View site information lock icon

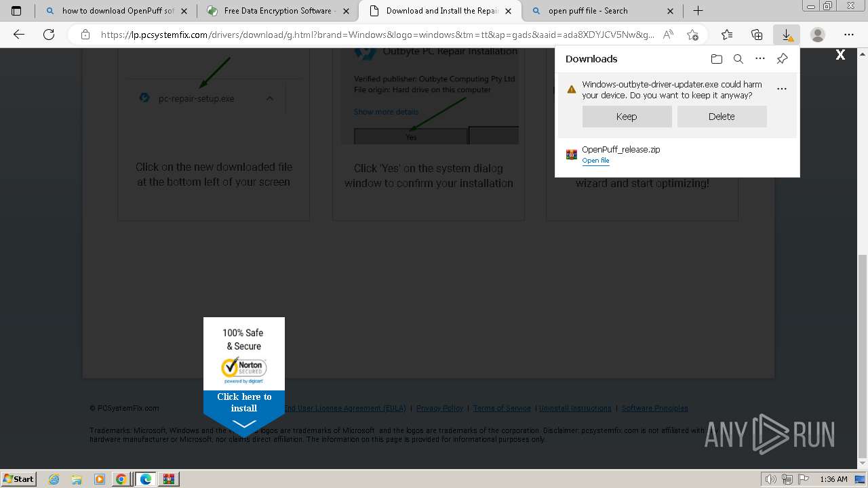[x=85, y=35]
